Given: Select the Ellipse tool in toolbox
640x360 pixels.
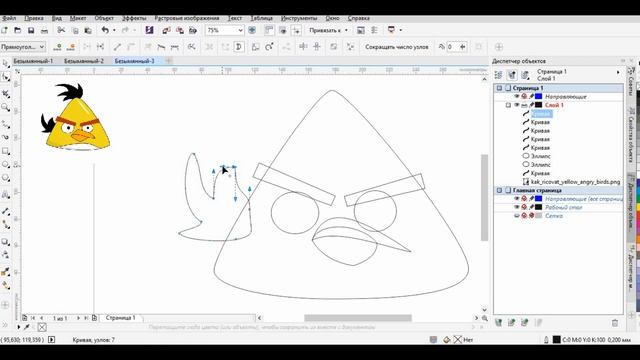Looking at the screenshot, I should point(5,164).
